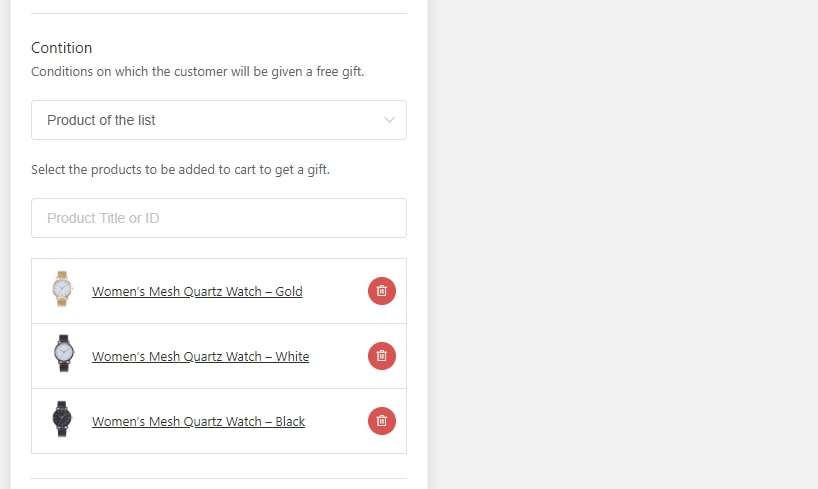Open the Women's Mesh Quartz Watch – Black link
The height and width of the screenshot is (489, 818).
[198, 422]
